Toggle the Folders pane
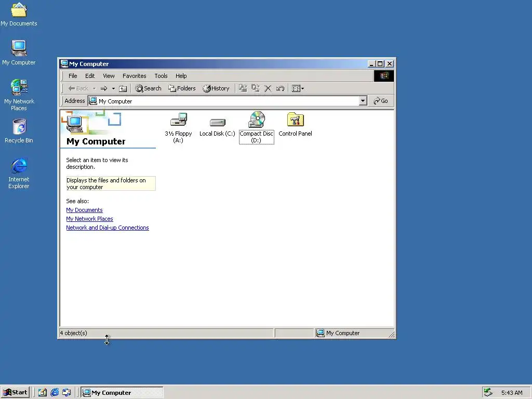 [182, 88]
